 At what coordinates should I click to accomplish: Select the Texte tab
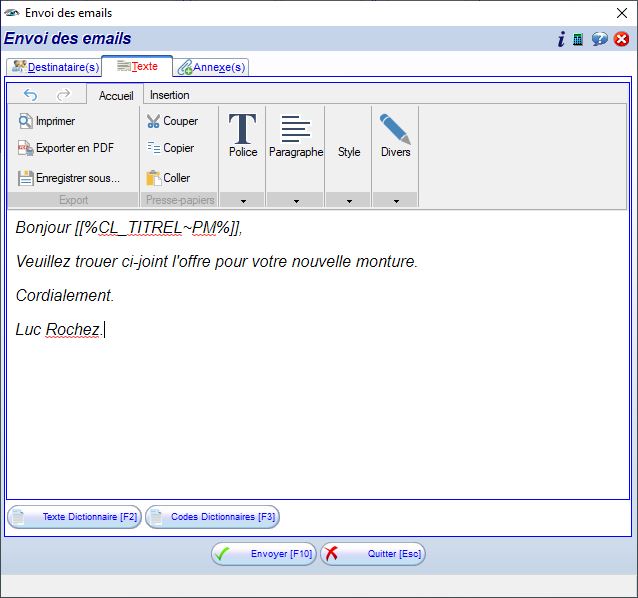pos(137,66)
